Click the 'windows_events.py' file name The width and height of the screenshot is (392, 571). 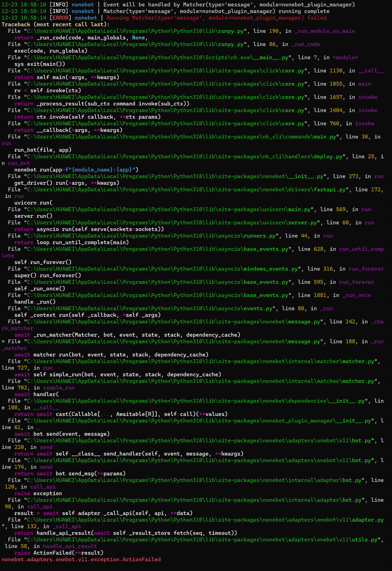[x=271, y=269]
